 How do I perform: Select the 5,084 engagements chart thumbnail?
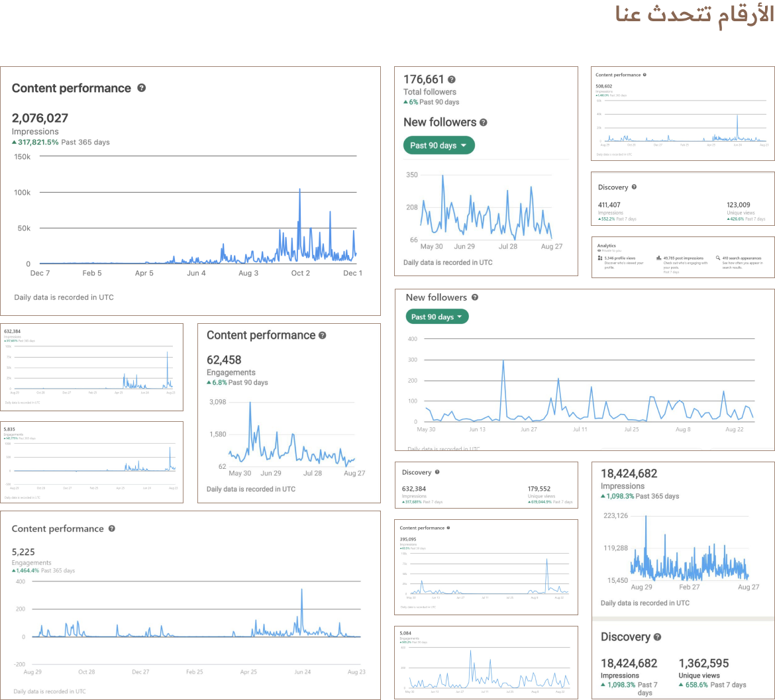point(486,662)
